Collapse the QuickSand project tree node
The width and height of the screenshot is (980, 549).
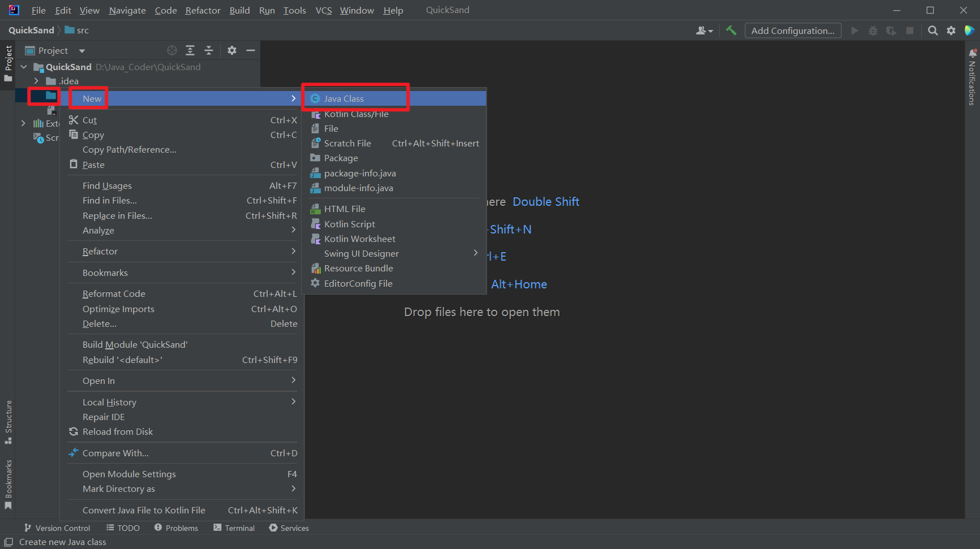point(24,67)
